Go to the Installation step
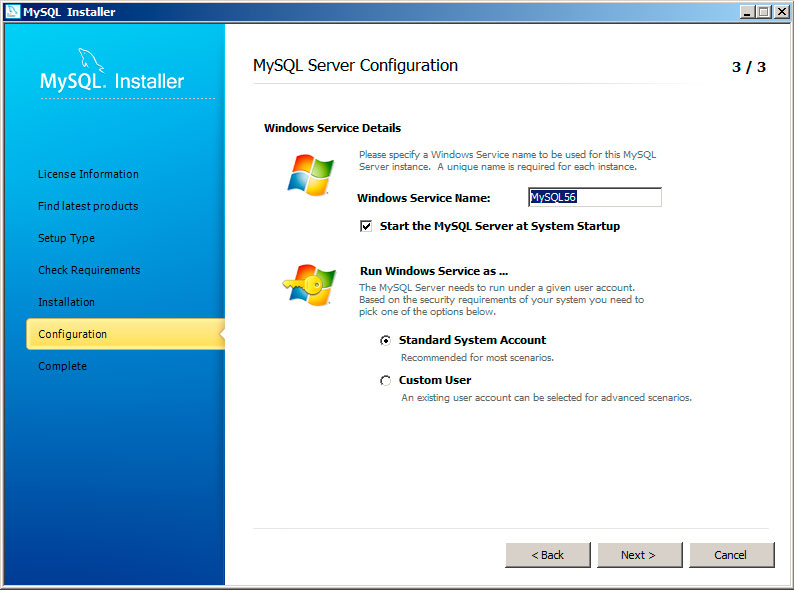794x590 pixels. tap(66, 302)
